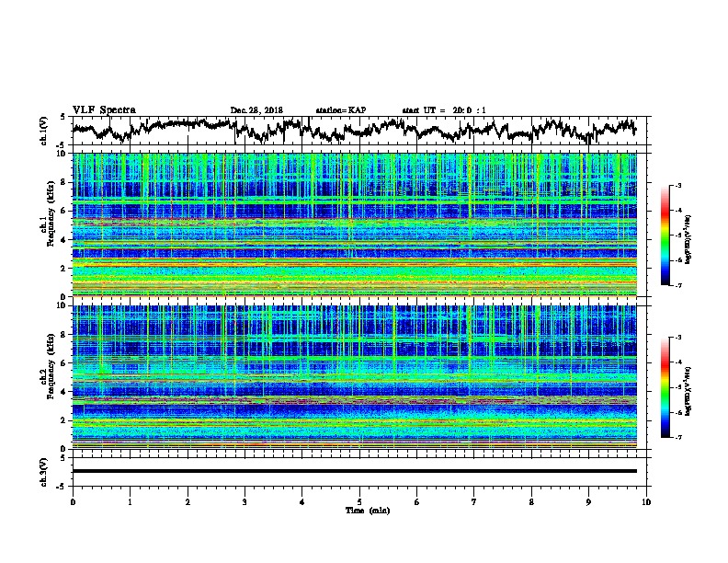Click the ch.1 voltage waveform trace

click(x=354, y=131)
